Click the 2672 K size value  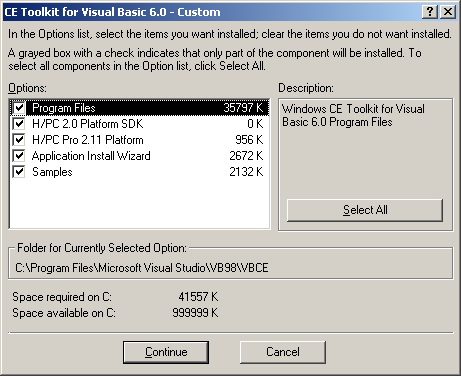[246, 156]
